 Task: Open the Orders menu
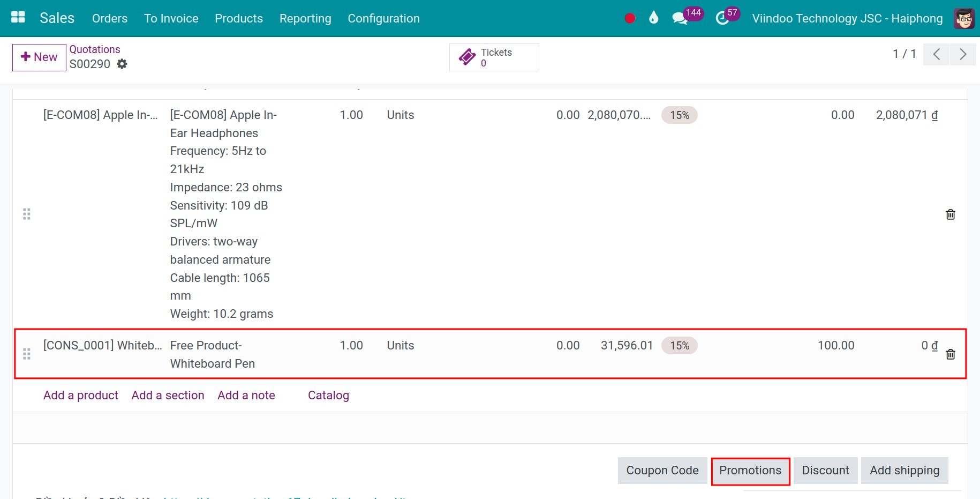(x=110, y=18)
